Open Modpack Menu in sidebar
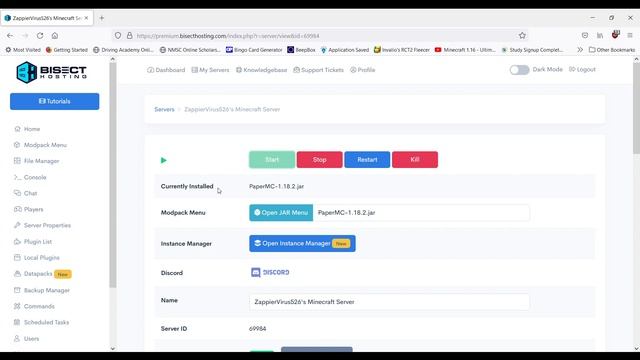 pos(40,145)
